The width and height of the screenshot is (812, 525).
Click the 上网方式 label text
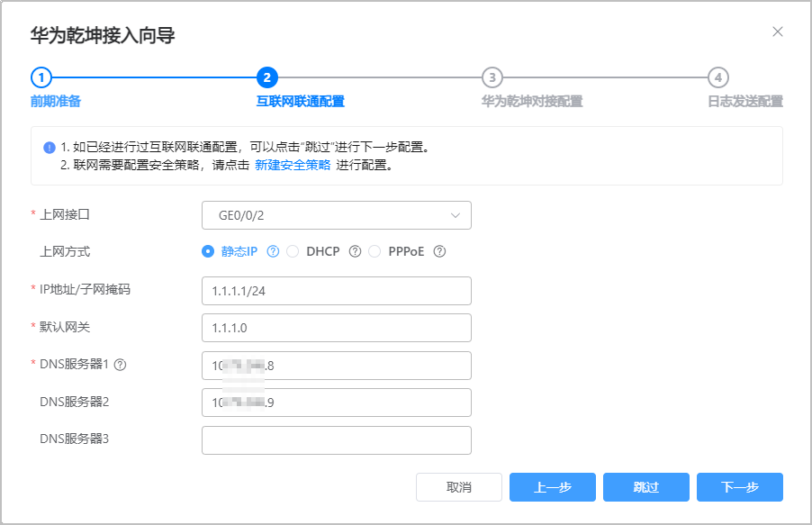click(65, 252)
